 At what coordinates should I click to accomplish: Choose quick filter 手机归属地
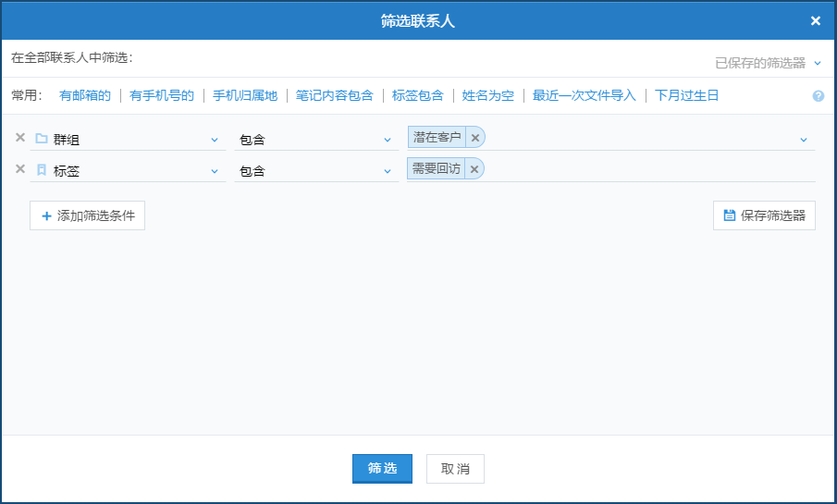(245, 95)
